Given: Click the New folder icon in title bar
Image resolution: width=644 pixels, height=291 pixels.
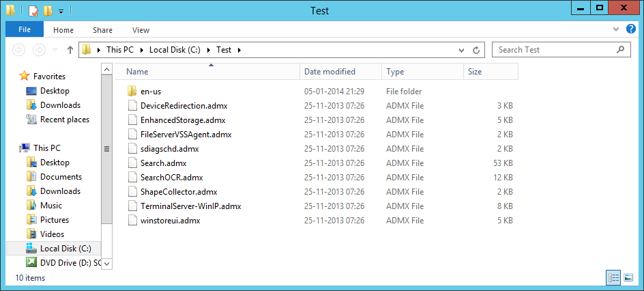Looking at the screenshot, I should pos(47,10).
